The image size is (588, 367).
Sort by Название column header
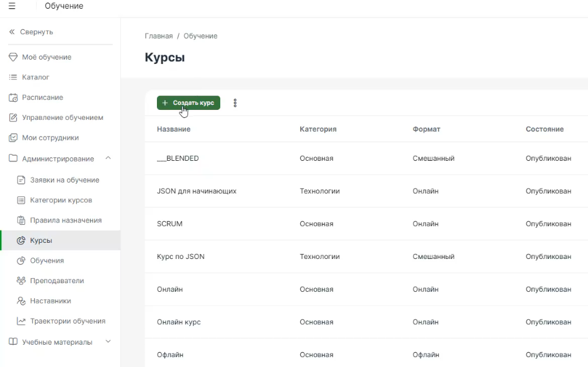coord(174,129)
